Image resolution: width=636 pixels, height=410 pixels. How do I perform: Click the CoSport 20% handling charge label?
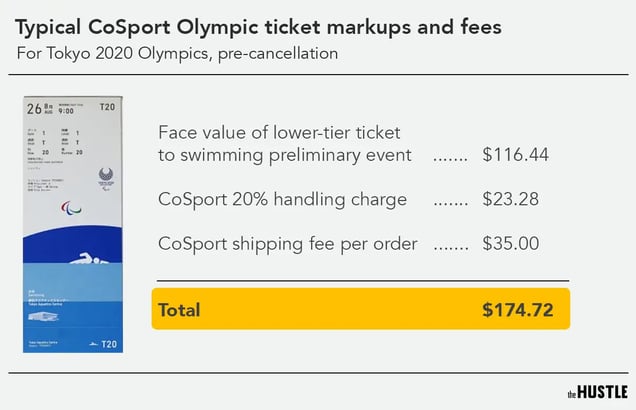click(282, 199)
